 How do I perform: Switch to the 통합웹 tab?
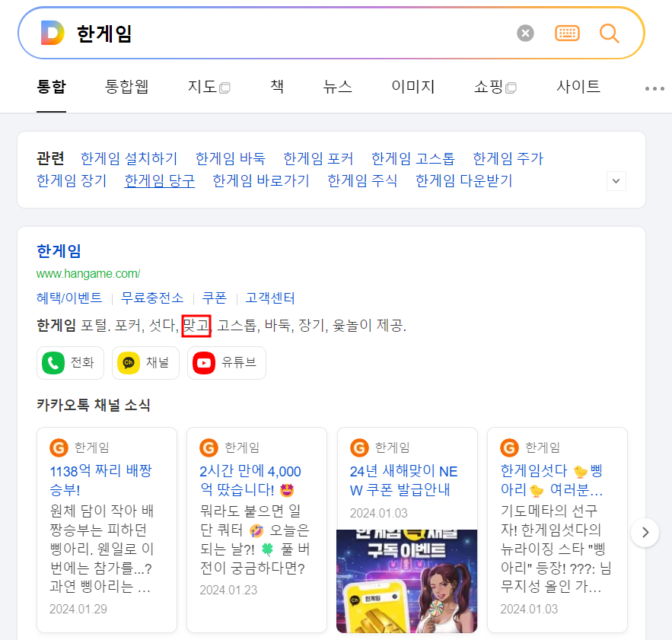126,87
